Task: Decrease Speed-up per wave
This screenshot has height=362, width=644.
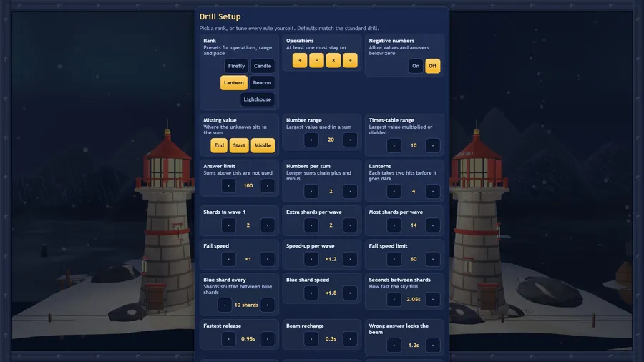Action: 311,259
